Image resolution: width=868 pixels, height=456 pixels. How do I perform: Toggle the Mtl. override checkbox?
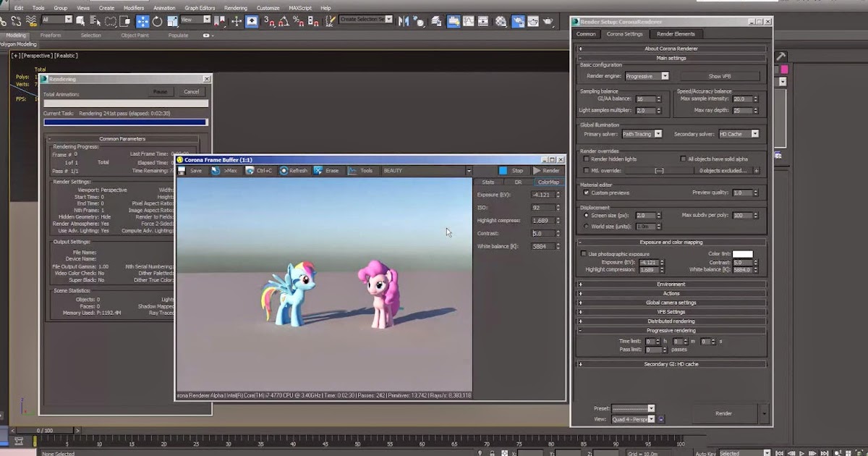point(586,170)
